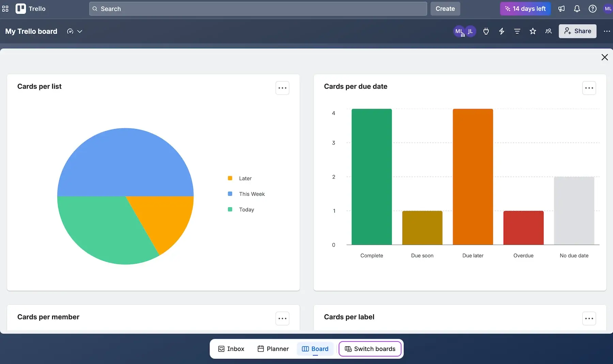Open the Automation lightning bolt icon

click(x=502, y=31)
